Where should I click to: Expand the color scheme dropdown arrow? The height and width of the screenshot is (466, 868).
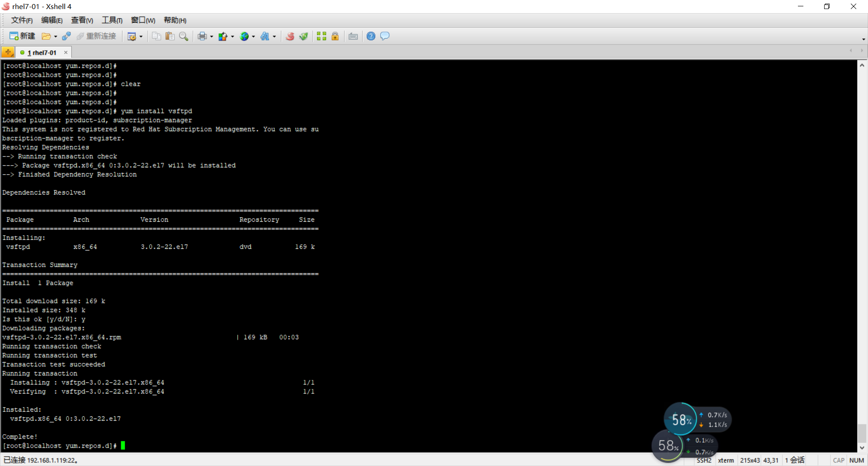[232, 37]
